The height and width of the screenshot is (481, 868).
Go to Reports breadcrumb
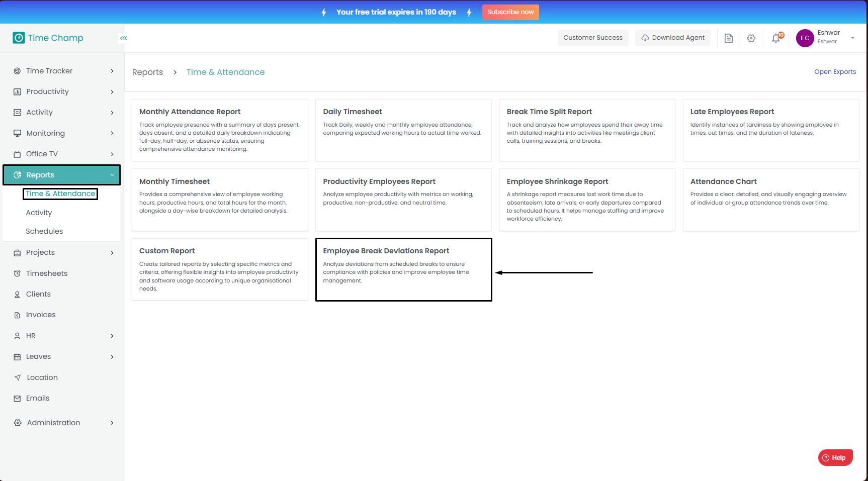(x=147, y=72)
